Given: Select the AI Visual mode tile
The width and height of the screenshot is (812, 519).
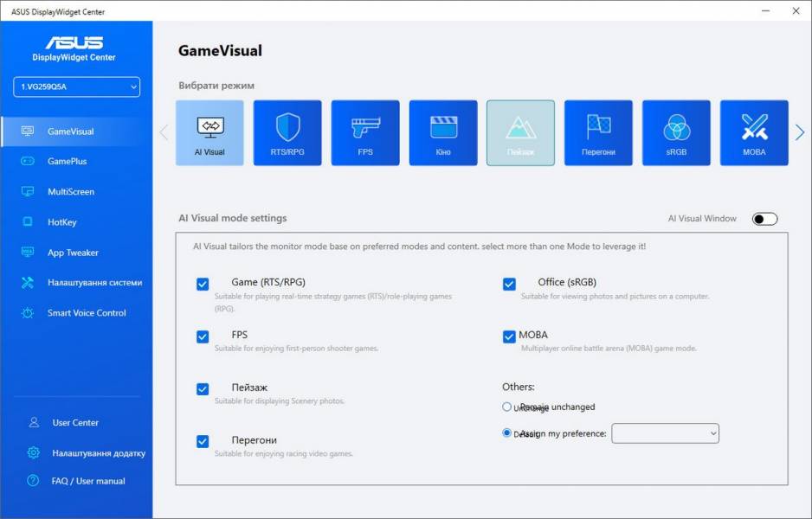Looking at the screenshot, I should [x=209, y=132].
